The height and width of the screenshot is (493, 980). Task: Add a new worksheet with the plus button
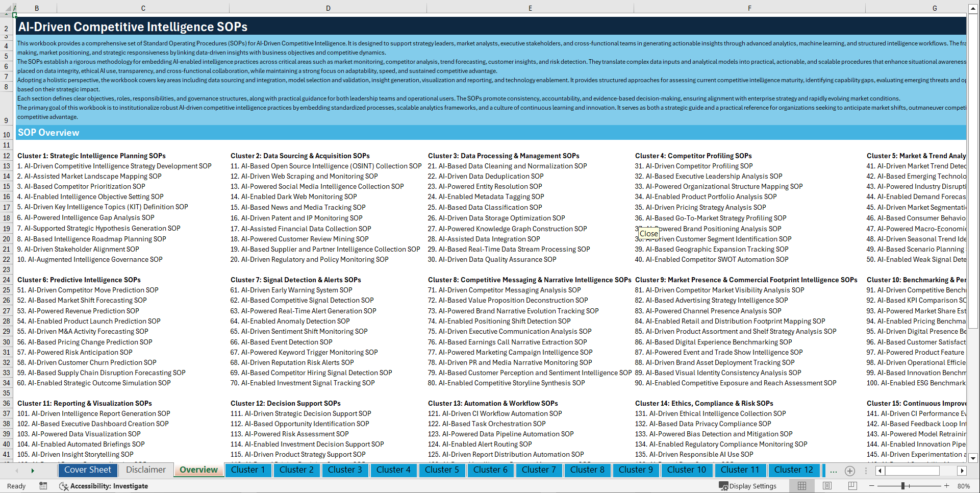pos(850,471)
